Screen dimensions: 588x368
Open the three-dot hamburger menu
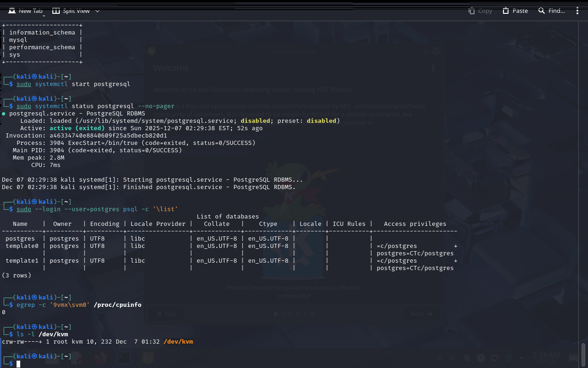(577, 11)
